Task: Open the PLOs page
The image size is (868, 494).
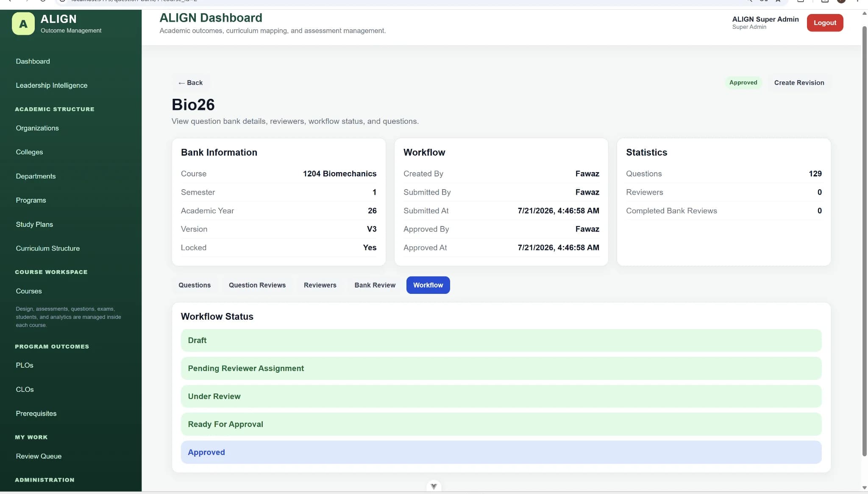Action: coord(25,366)
